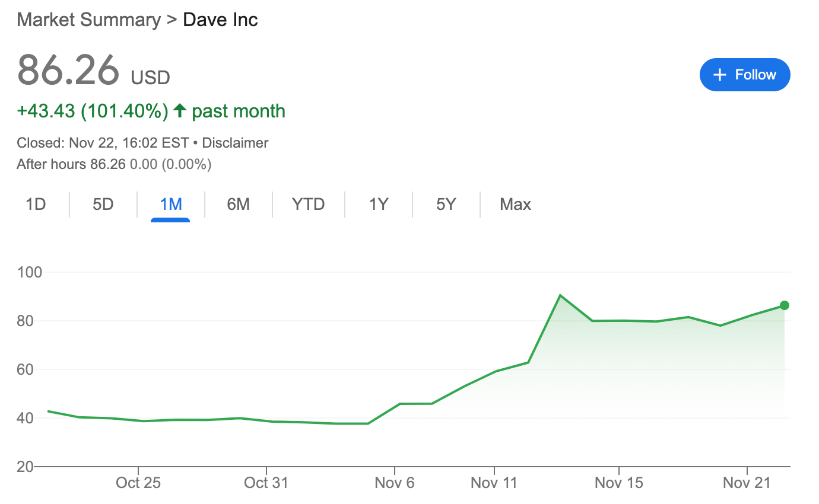The image size is (819, 504).
Task: Click the 86.26 price value
Action: coord(68,71)
